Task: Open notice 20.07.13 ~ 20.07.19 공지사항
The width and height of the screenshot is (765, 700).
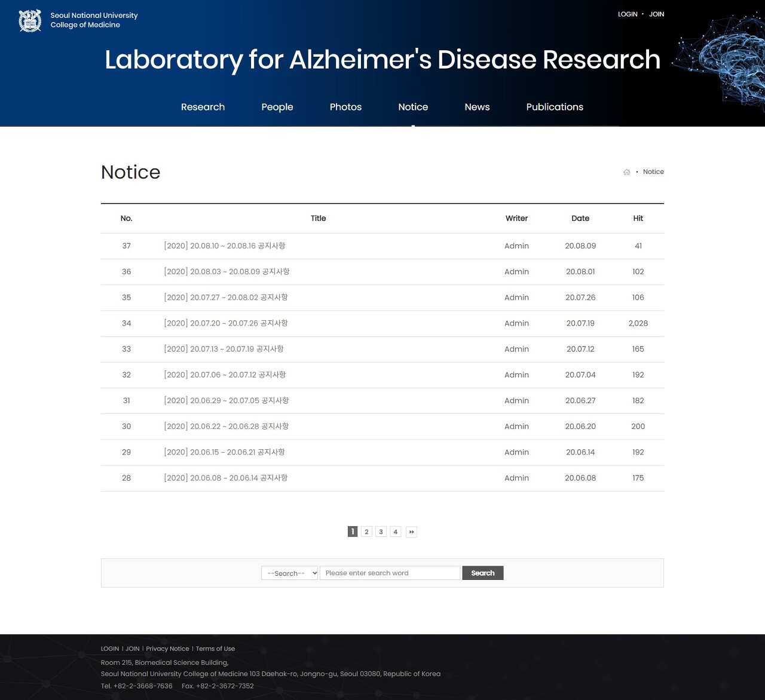Action: [x=224, y=349]
